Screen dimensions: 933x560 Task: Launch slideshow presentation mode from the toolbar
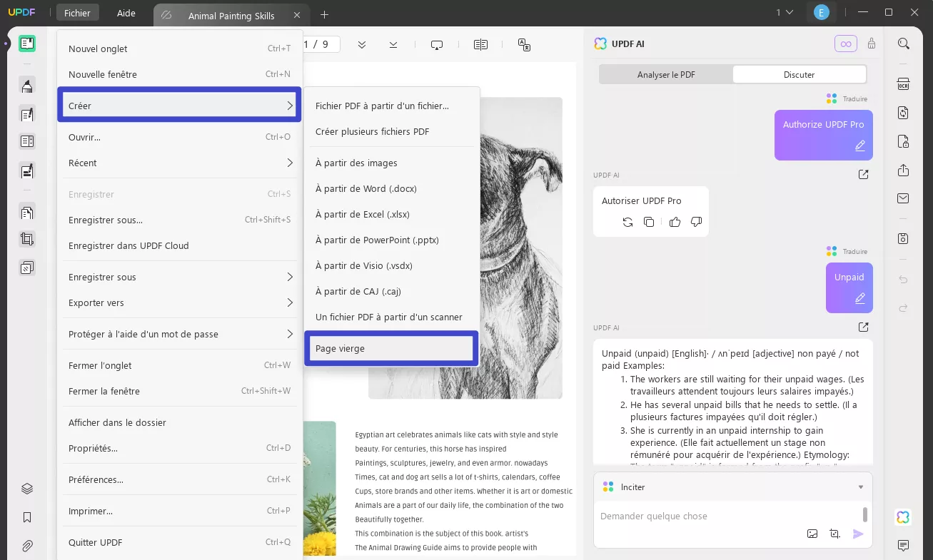436,44
